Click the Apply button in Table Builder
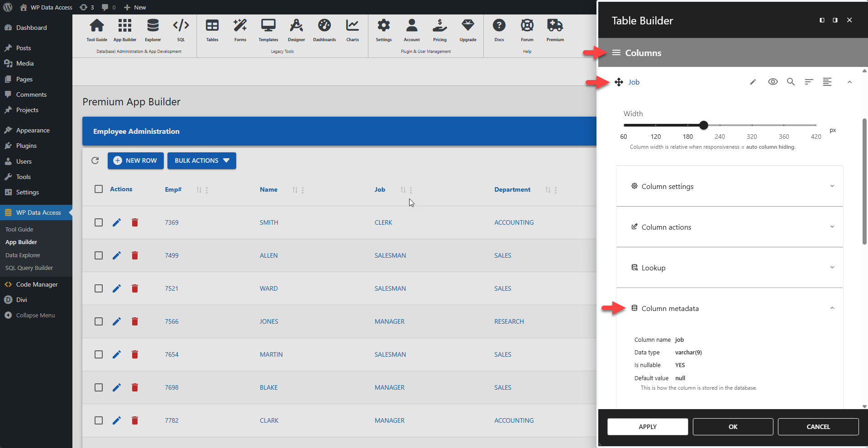Image resolution: width=868 pixels, height=448 pixels. point(647,426)
